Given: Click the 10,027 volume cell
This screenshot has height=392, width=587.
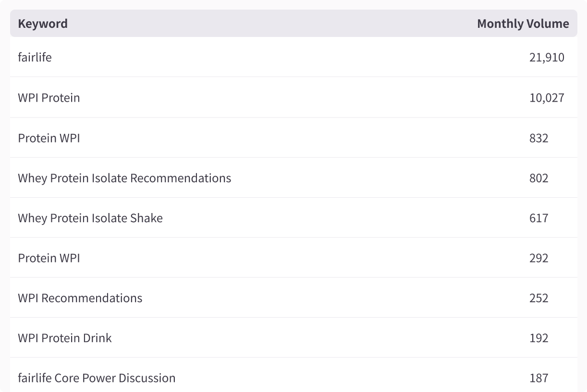Looking at the screenshot, I should [547, 98].
